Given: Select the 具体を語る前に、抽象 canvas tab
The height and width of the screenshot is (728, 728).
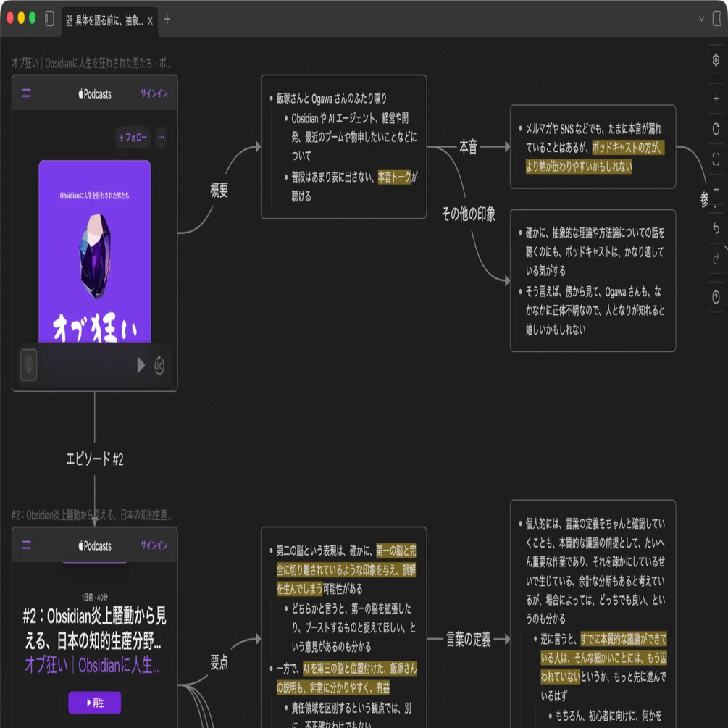Looking at the screenshot, I should pyautogui.click(x=109, y=21).
